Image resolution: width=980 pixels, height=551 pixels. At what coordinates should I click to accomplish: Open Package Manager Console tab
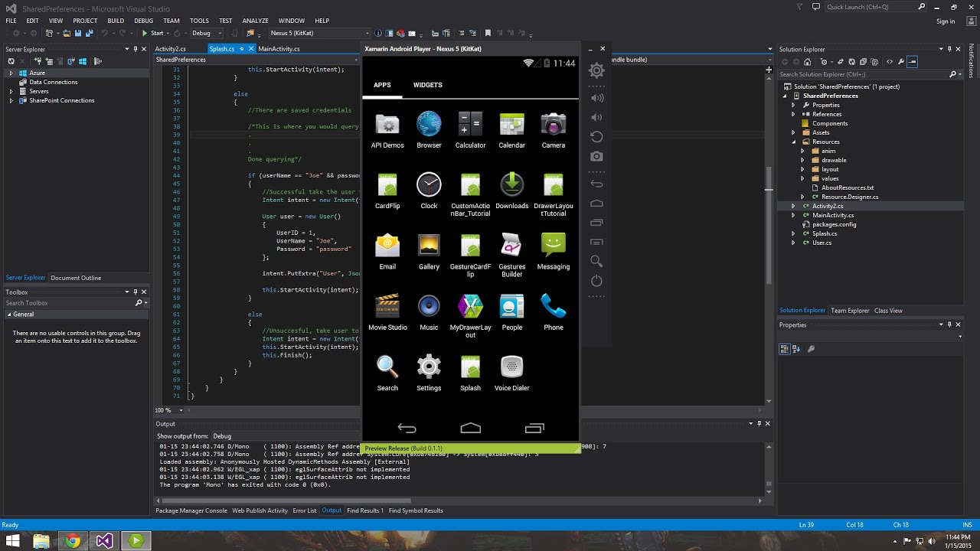pyautogui.click(x=191, y=510)
